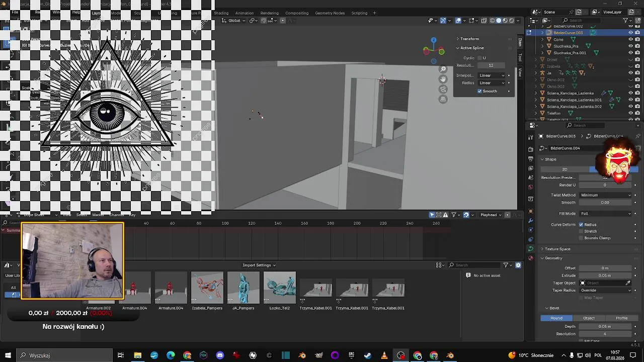The image size is (644, 362).
Task: Click the new scene icon beside Scene
Action: (x=579, y=12)
